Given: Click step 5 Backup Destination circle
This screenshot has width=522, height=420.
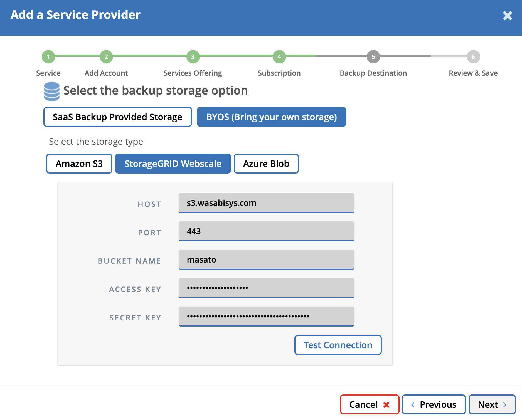Looking at the screenshot, I should pos(373,57).
